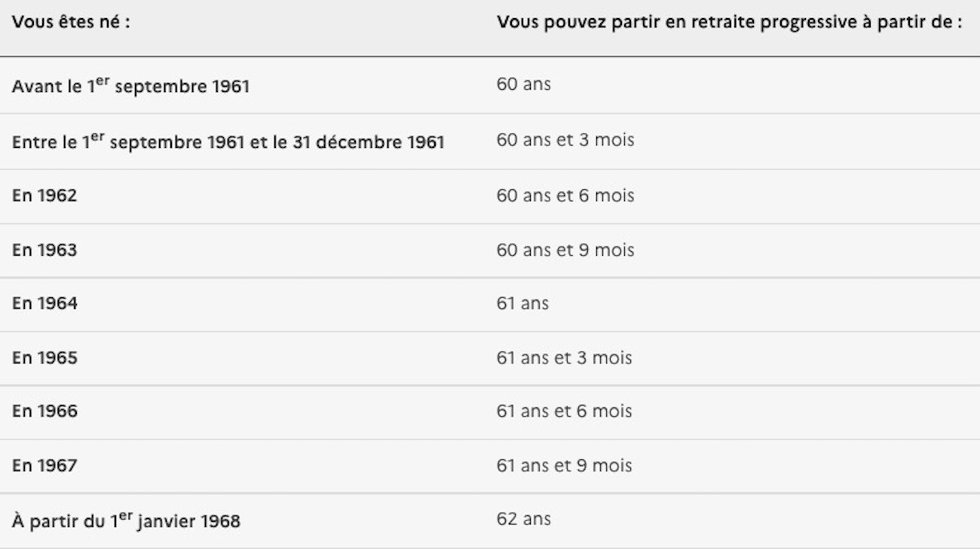Select 'À partir du 1er janvier 1968' cell
980x549 pixels.
126,520
